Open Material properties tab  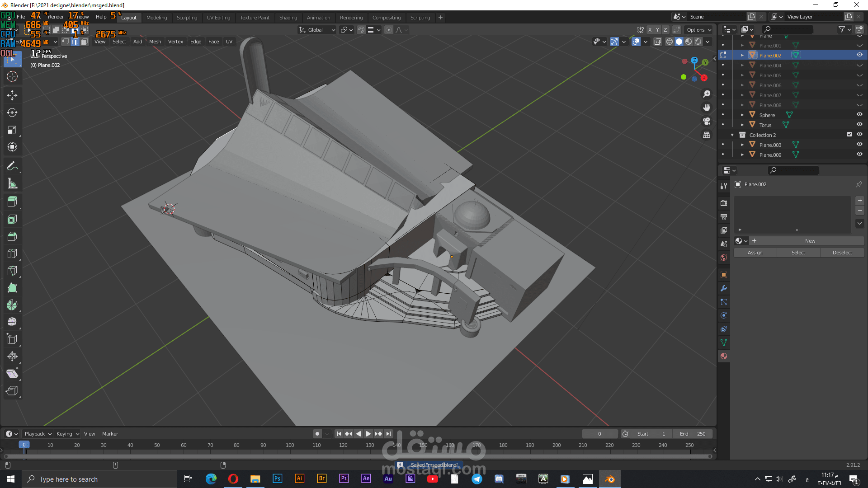[724, 356]
